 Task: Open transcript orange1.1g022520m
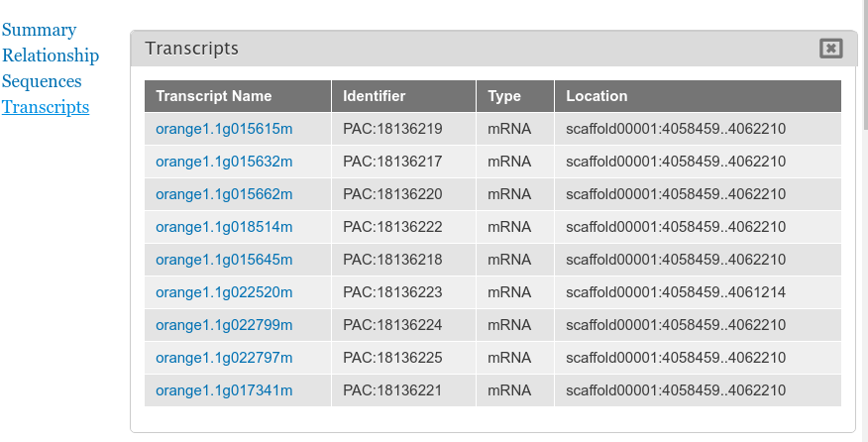tap(224, 292)
